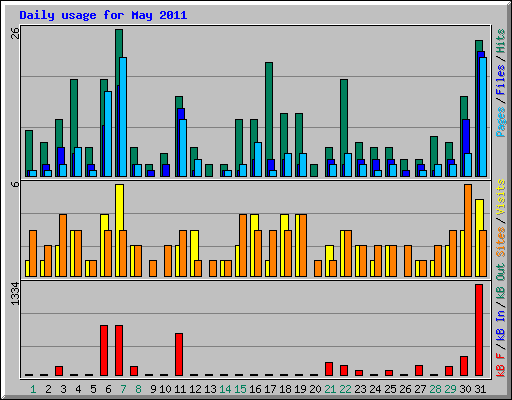Click day label 18 on the x-axis

pos(285,389)
